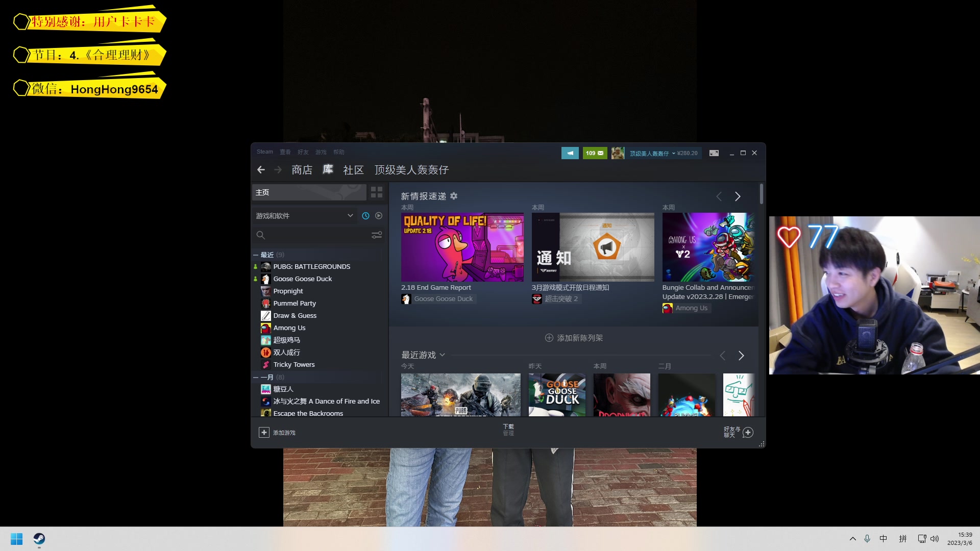The width and height of the screenshot is (980, 551).
Task: Open the 帮助 menu
Action: click(339, 152)
